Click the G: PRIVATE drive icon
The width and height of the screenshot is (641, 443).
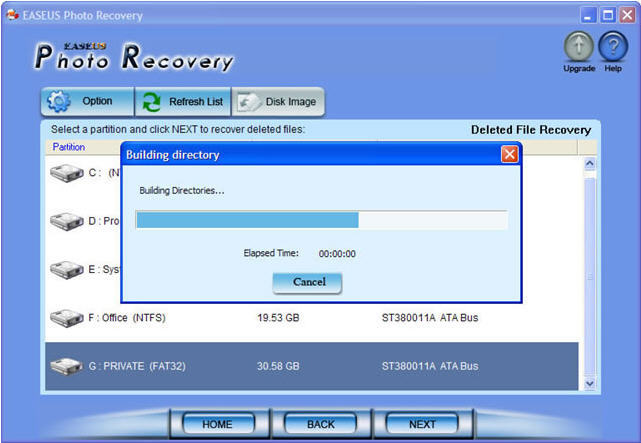click(66, 366)
